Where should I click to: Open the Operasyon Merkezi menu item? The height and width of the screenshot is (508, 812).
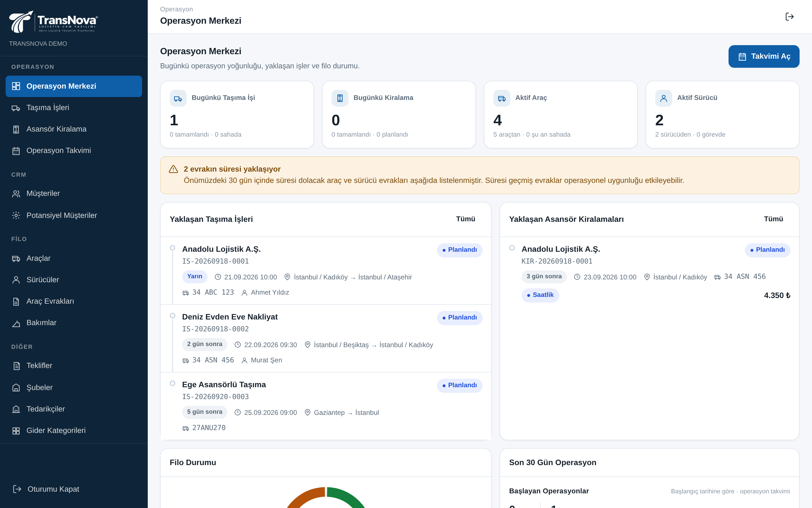coord(74,86)
